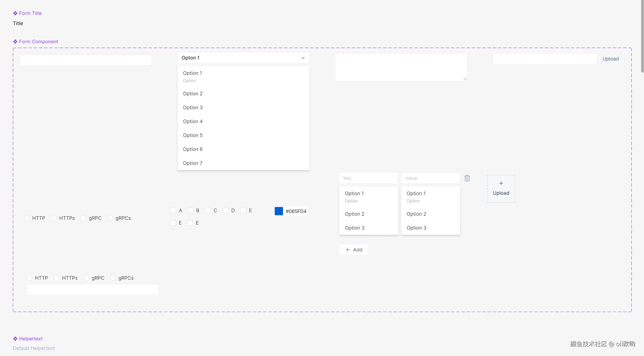644x356 pixels.
Task: Open the value input dropdown
Action: pos(430,178)
